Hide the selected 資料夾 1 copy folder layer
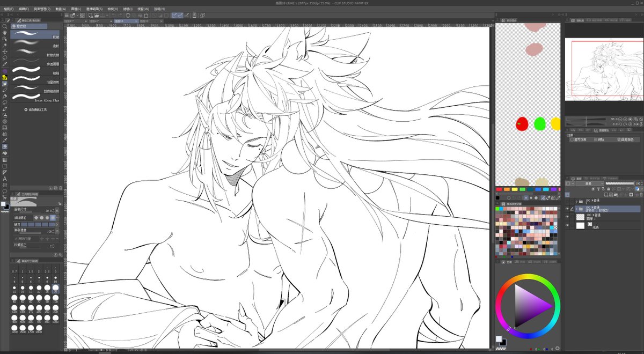Screen dimensions: 644x354 (x=567, y=209)
